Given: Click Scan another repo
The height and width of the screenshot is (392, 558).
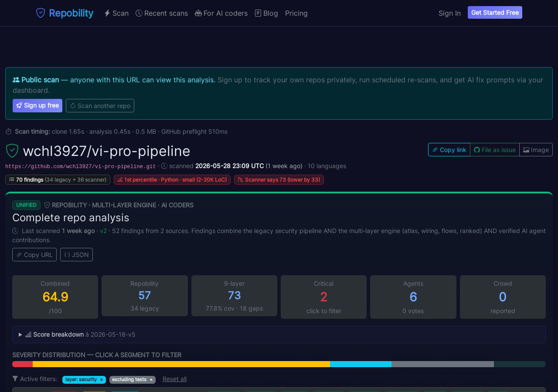Looking at the screenshot, I should [100, 105].
